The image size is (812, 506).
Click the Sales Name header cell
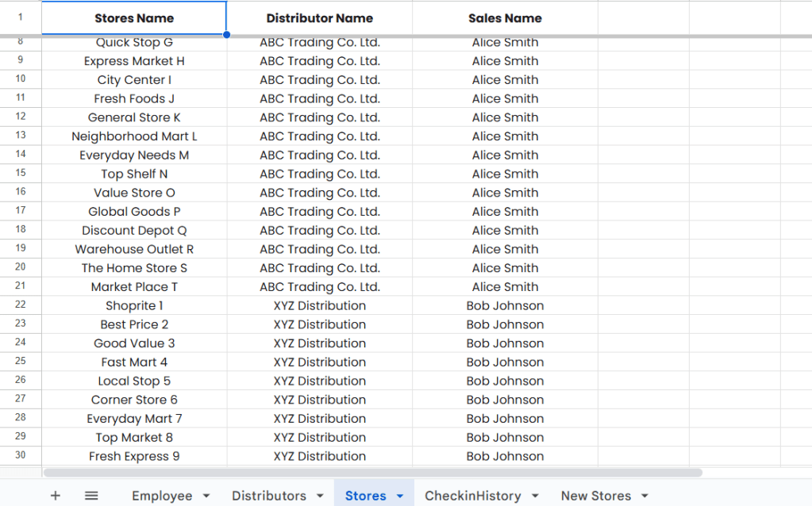pyautogui.click(x=505, y=18)
